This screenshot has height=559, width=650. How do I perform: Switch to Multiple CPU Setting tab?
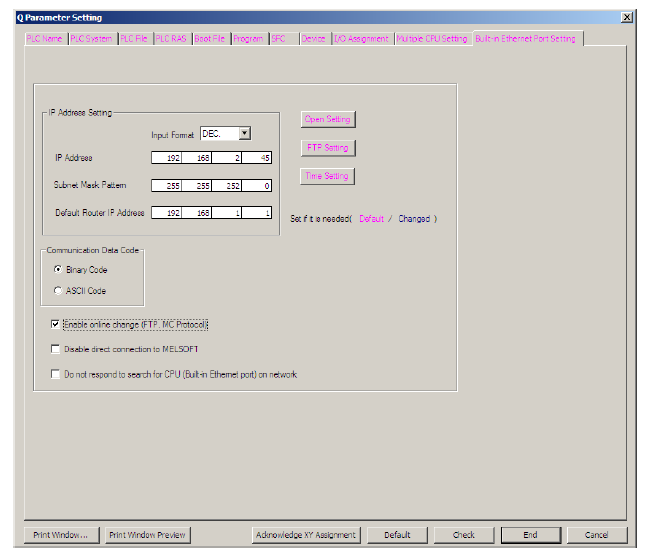click(432, 39)
